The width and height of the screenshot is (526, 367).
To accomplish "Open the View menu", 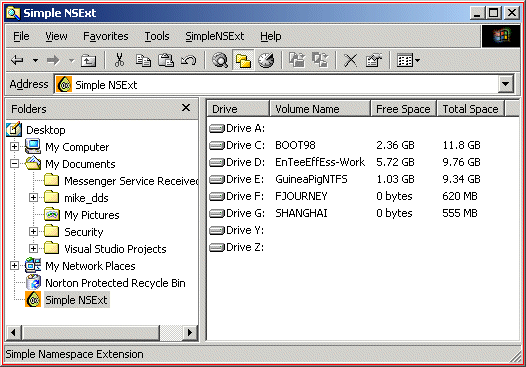I will [x=56, y=36].
